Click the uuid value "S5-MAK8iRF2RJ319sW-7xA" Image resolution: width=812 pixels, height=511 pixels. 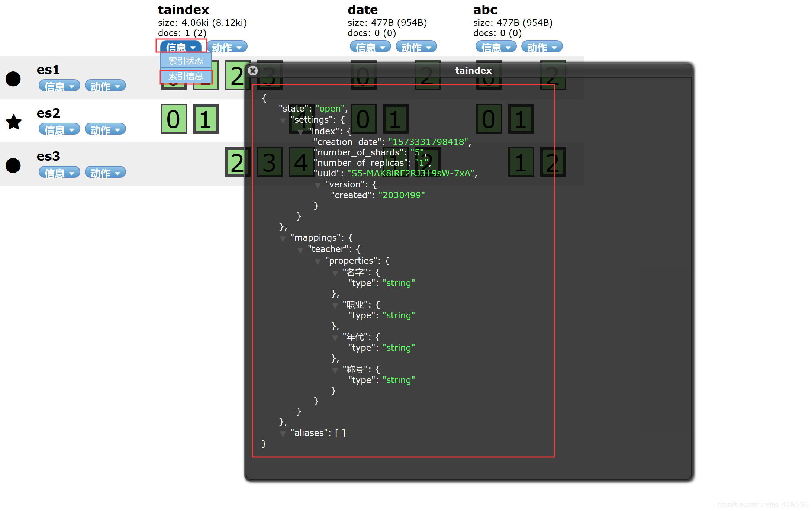[x=411, y=173]
